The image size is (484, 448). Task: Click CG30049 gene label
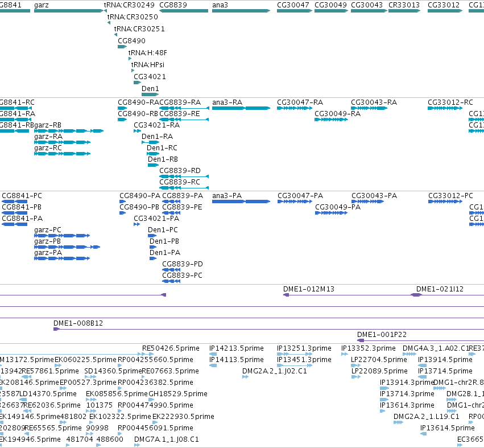pos(330,5)
